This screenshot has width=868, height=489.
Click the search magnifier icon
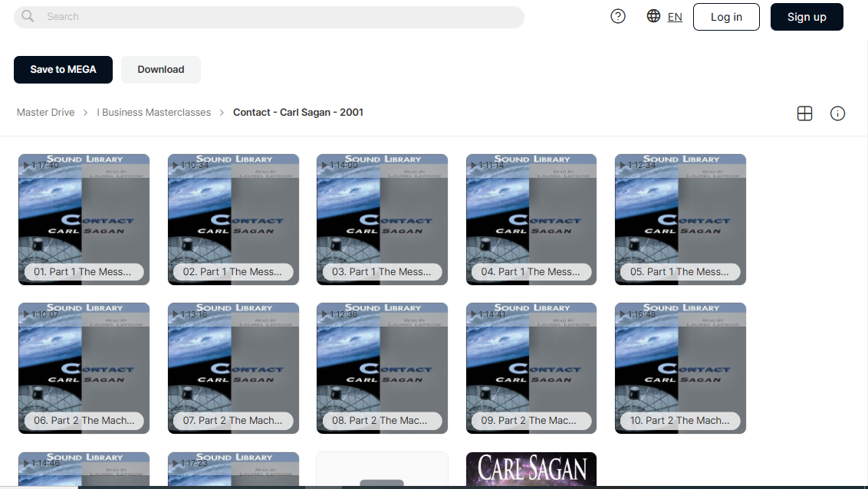click(x=28, y=16)
